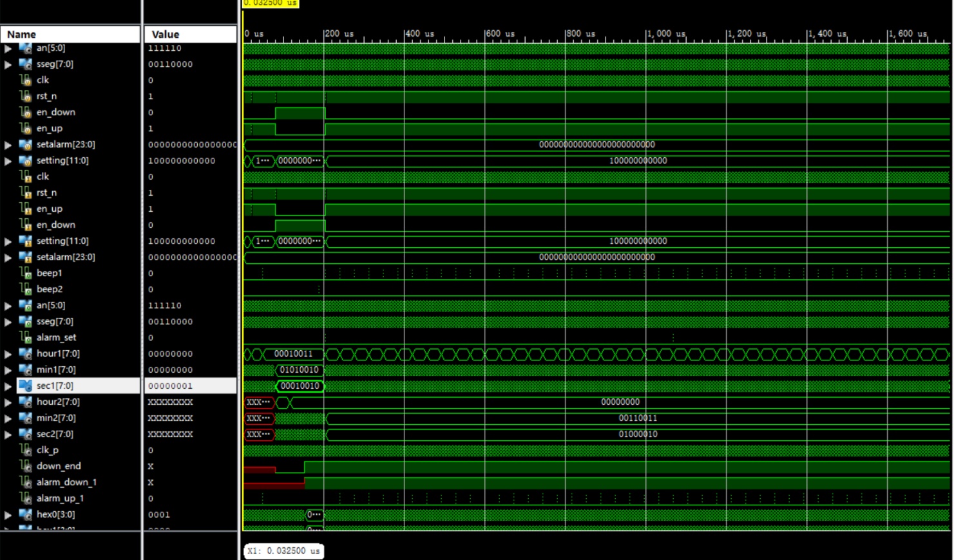
Task: Click the 1,400 us ruler mark
Action: click(x=826, y=33)
